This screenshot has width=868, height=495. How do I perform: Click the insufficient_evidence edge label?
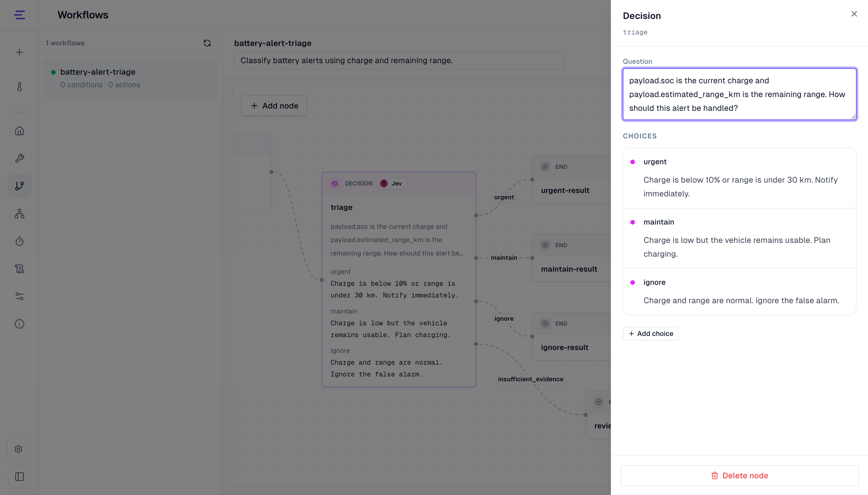(530, 379)
